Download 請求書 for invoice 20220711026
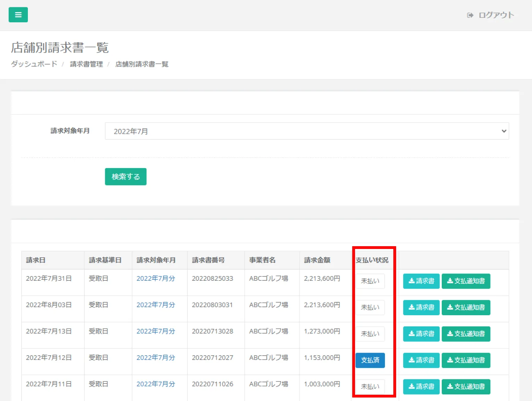This screenshot has width=532, height=401. (421, 387)
